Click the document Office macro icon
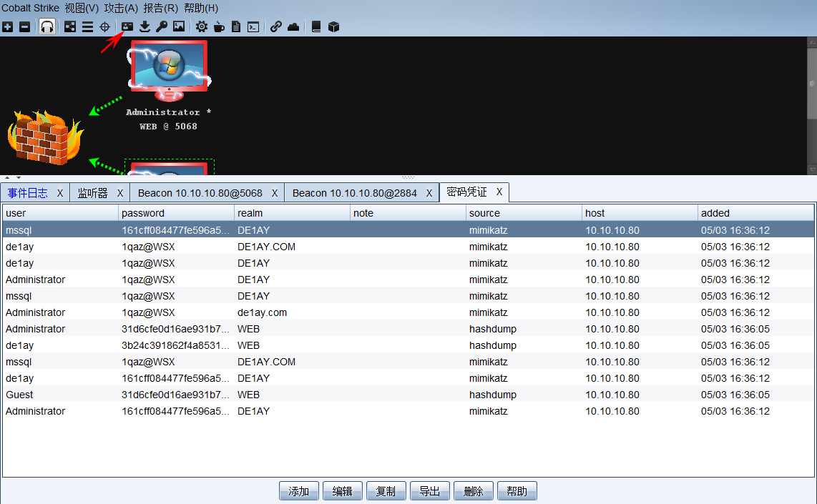 [236, 27]
